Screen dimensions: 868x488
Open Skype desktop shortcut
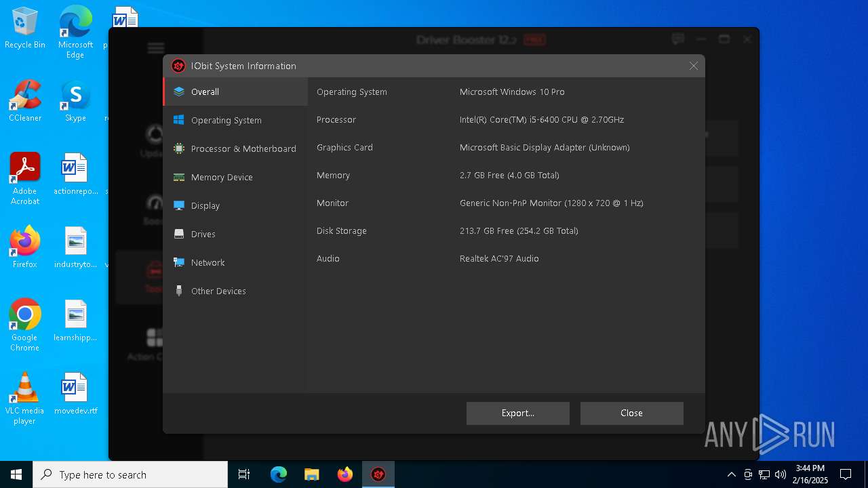[x=75, y=101]
